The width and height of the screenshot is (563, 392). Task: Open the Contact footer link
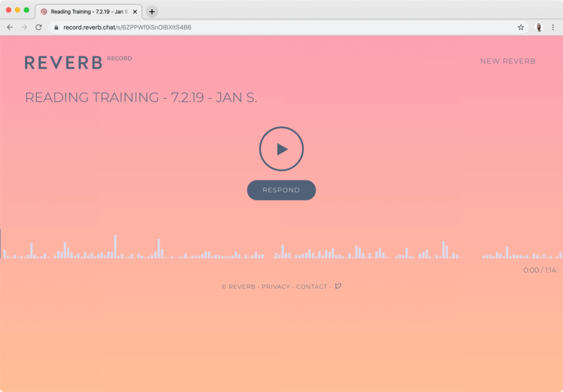click(311, 287)
